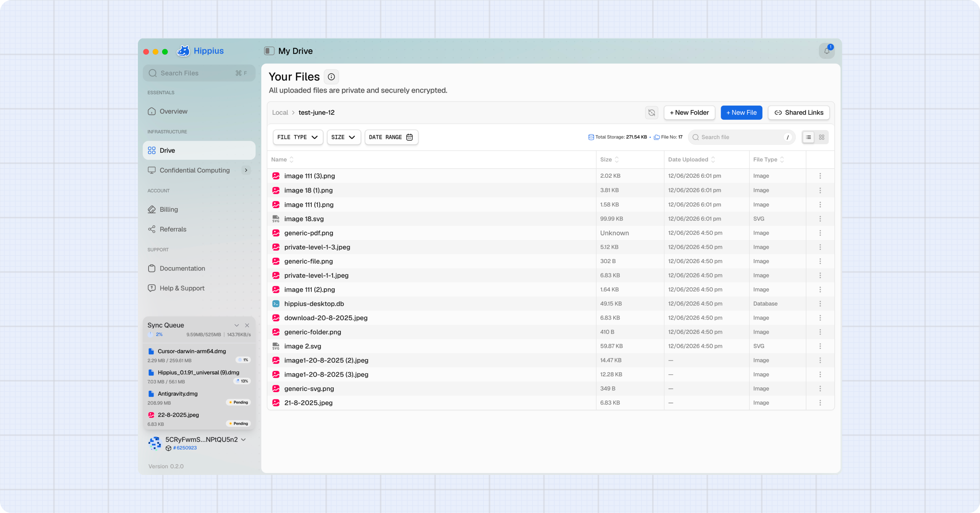Click the Total Storage icon
Image resolution: width=980 pixels, height=513 pixels.
point(591,137)
